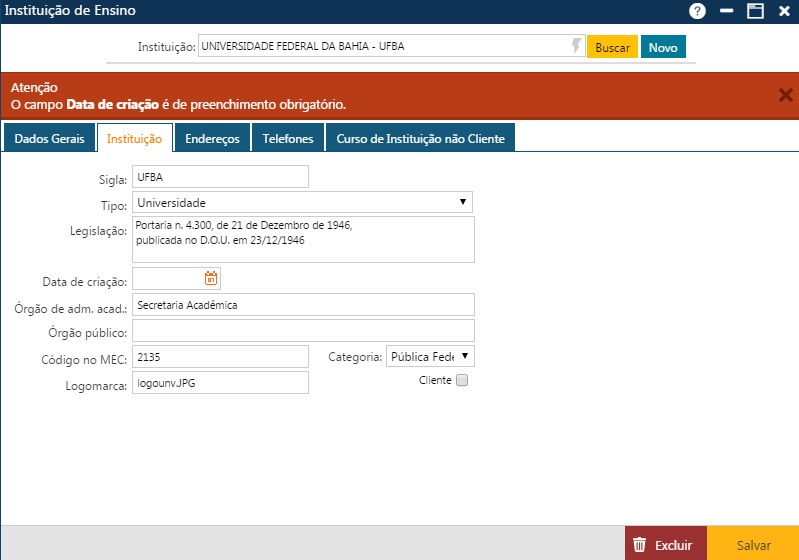Select Curso de Instituição não Cliente tab
Image resolution: width=799 pixels, height=560 pixels.
click(420, 139)
